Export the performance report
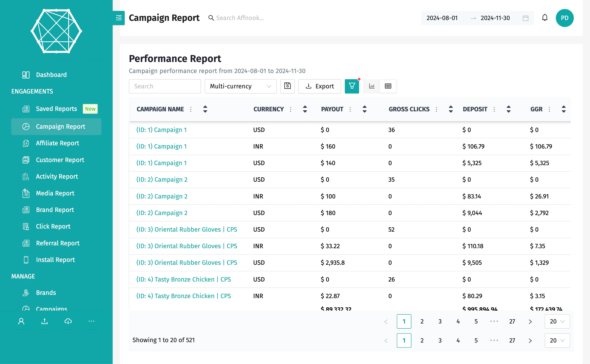Viewport: 590px width, 364px height. [x=320, y=86]
